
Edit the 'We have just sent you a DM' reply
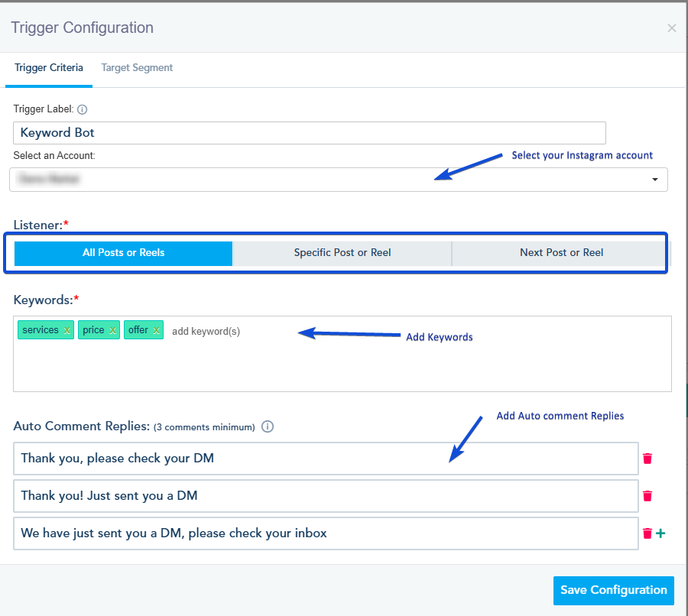(326, 533)
